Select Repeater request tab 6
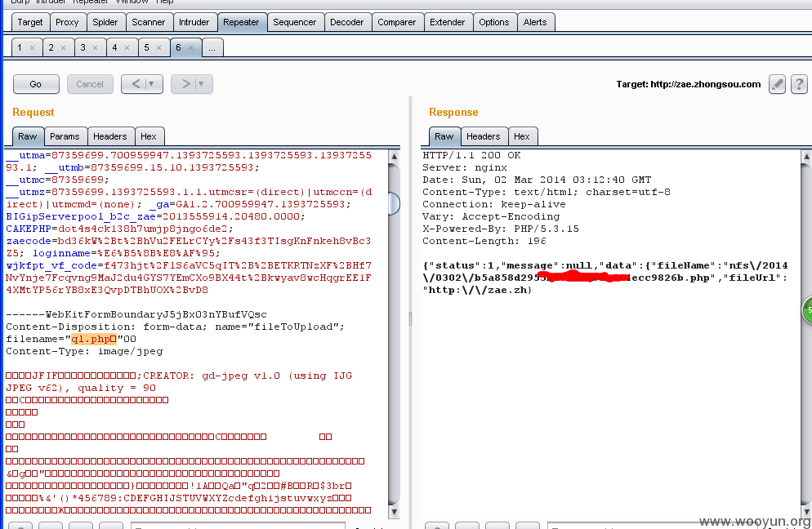The width and height of the screenshot is (812, 529). 178,47
